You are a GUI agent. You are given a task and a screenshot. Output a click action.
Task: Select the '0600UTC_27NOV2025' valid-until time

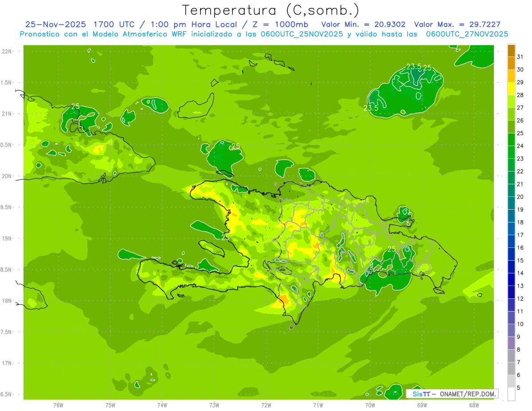467,34
